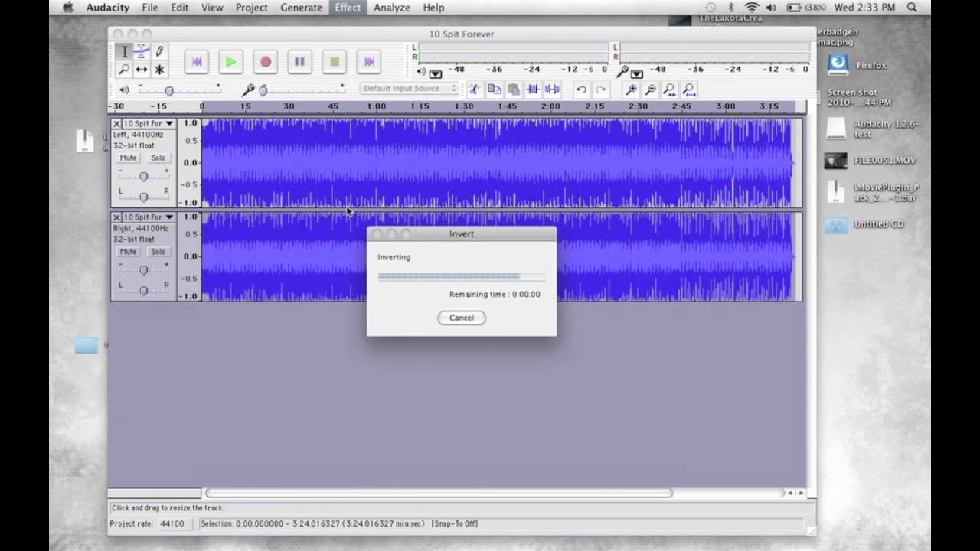The width and height of the screenshot is (980, 551).
Task: Skip to start of track
Action: point(197,62)
